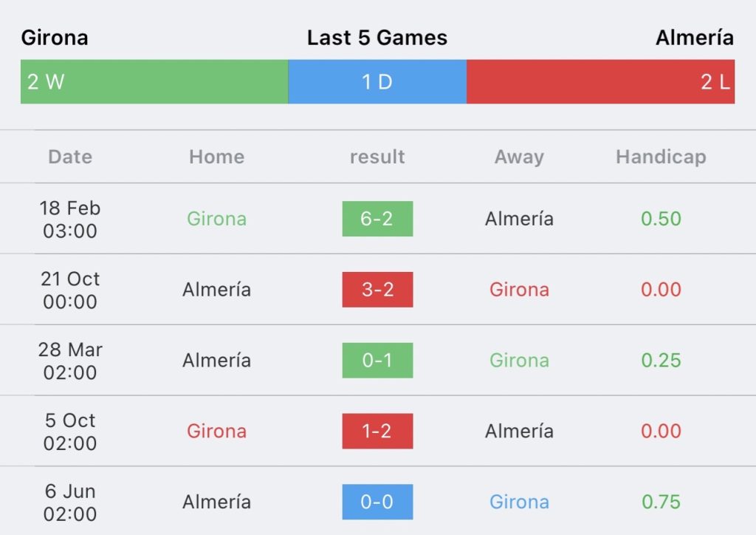This screenshot has width=756, height=535.
Task: Select the Handicap column header
Action: point(661,157)
